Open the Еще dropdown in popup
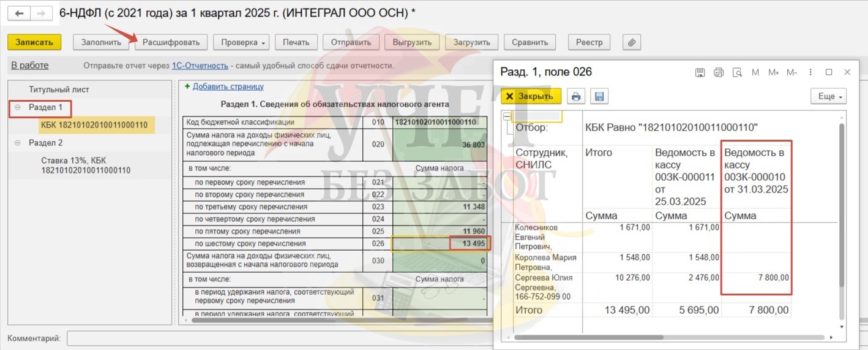The image size is (868, 350). (x=829, y=96)
